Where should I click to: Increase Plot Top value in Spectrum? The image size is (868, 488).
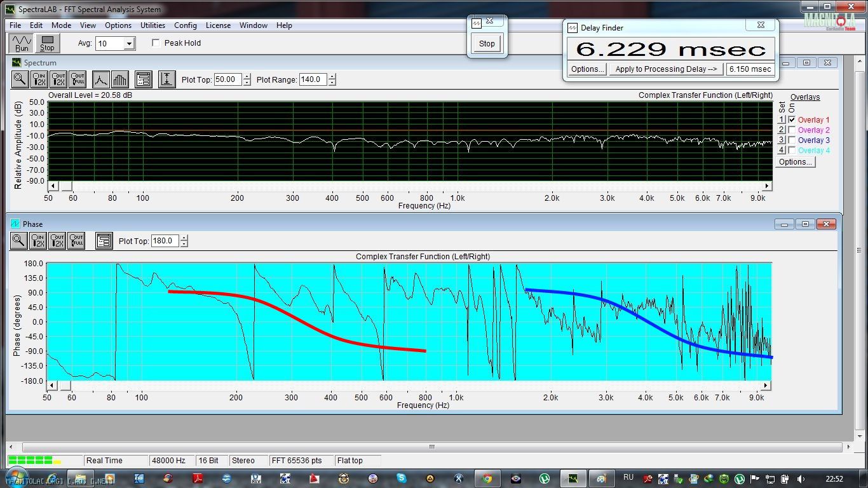[x=247, y=77]
